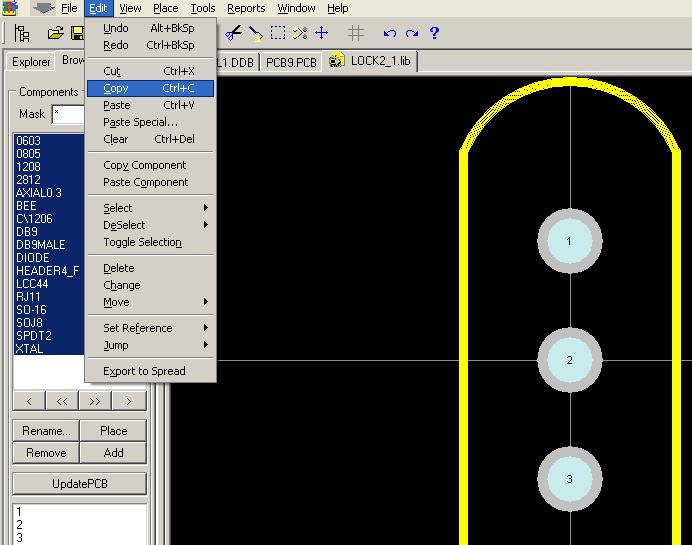Click the open folder icon in toolbar

point(56,33)
